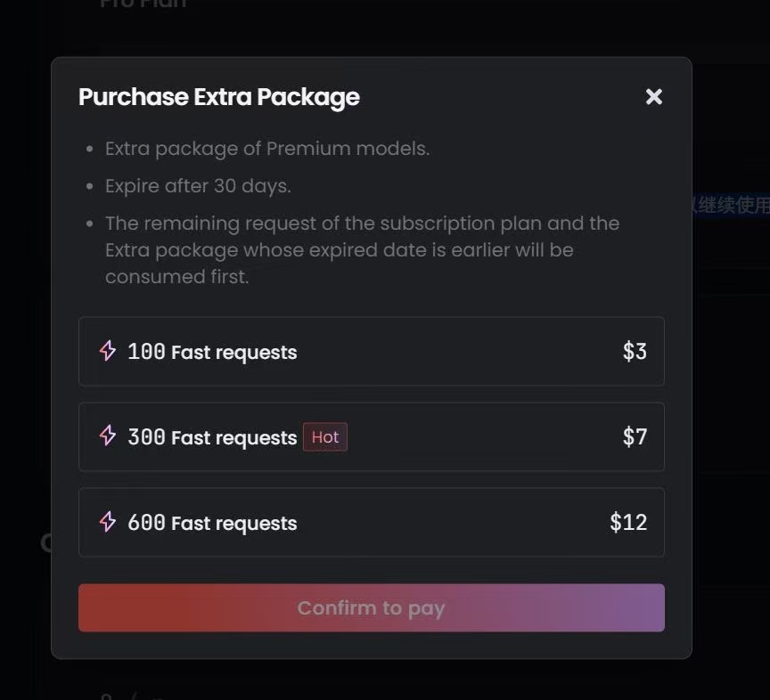Viewport: 770px width, 700px height.
Task: Click the Chinese text behind the dialog
Action: pyautogui.click(x=731, y=205)
